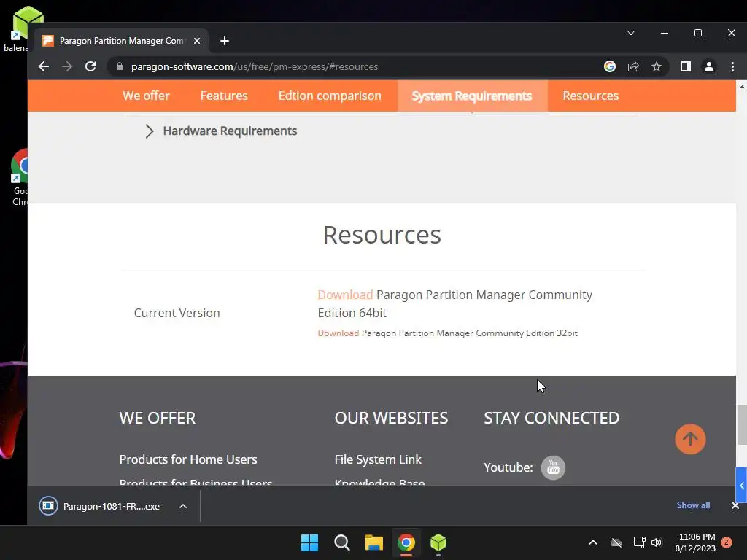747x560 pixels.
Task: Open download item options chevron
Action: pyautogui.click(x=183, y=506)
